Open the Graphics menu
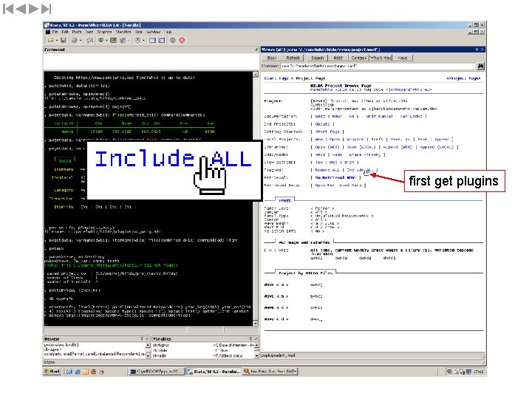 (104, 32)
